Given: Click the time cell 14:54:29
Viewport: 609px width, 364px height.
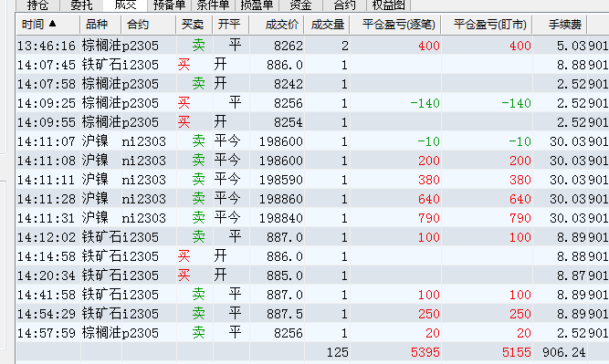Looking at the screenshot, I should tap(47, 314).
